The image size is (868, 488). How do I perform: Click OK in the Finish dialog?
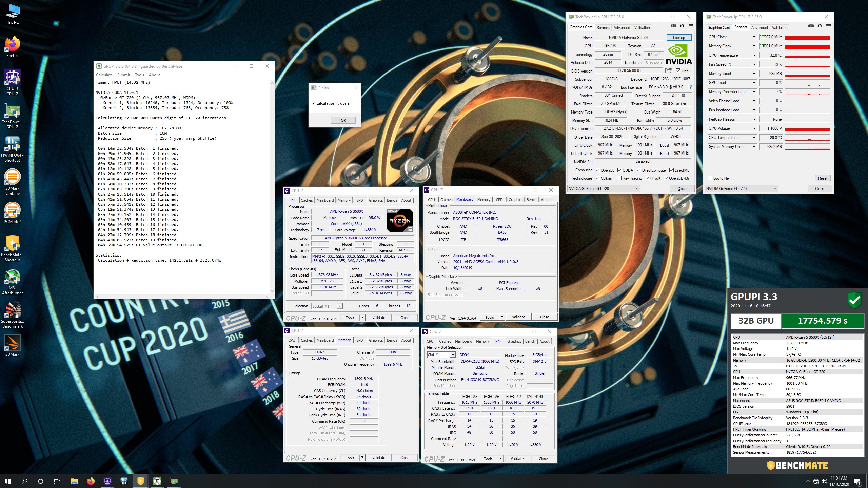(x=343, y=120)
